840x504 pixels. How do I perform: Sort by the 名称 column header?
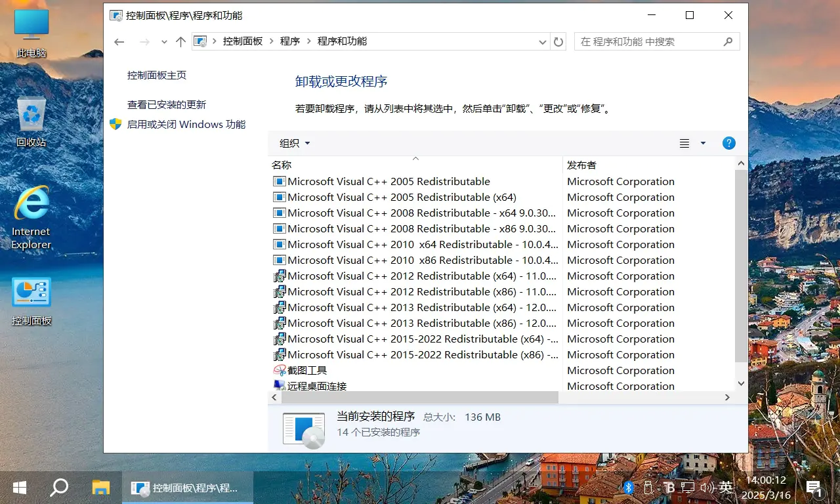click(x=415, y=165)
